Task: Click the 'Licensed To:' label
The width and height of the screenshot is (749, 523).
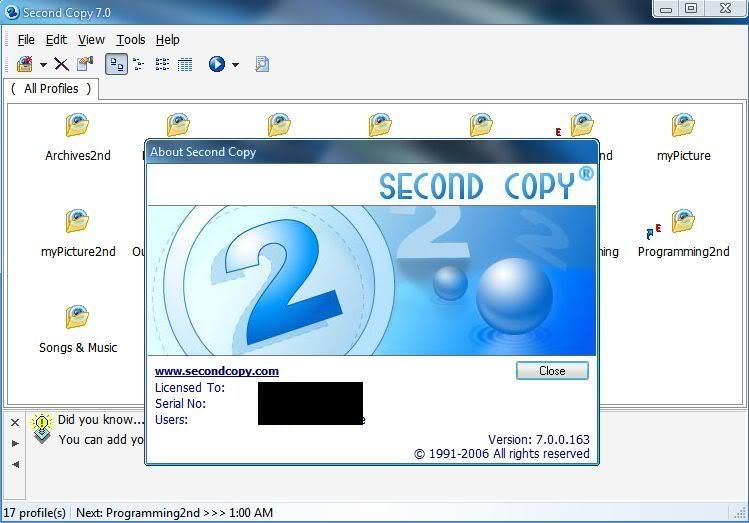Action: click(190, 388)
